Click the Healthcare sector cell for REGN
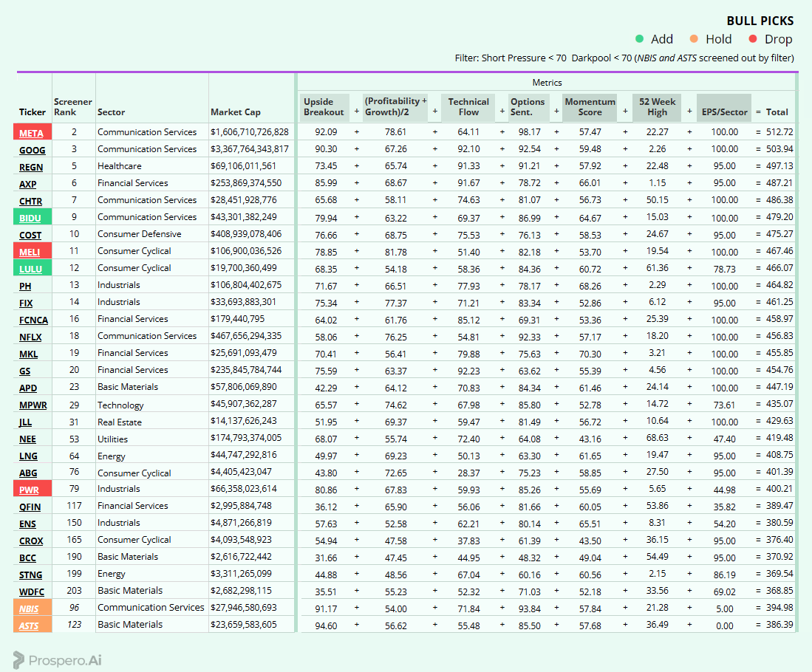The width and height of the screenshot is (812, 672). [x=119, y=166]
